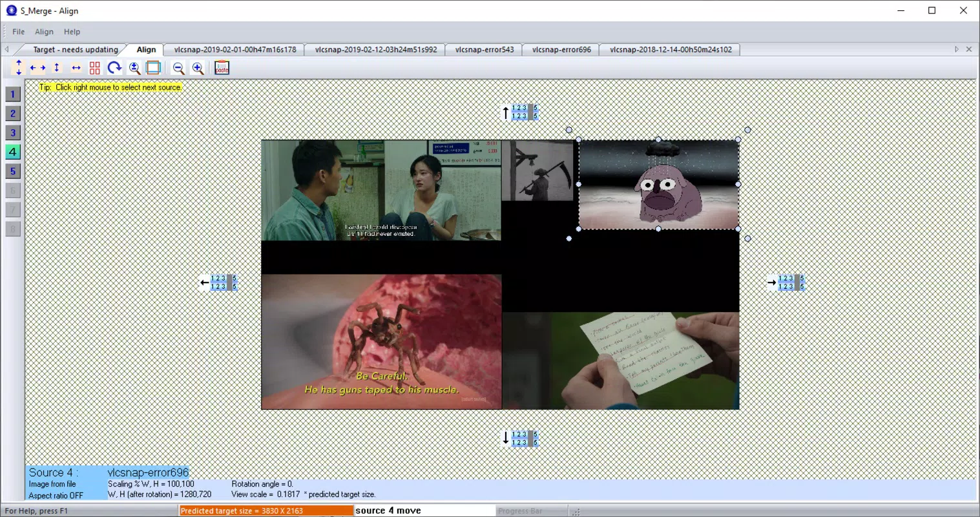
Task: Click the man and woman movie snapshot
Action: click(381, 190)
